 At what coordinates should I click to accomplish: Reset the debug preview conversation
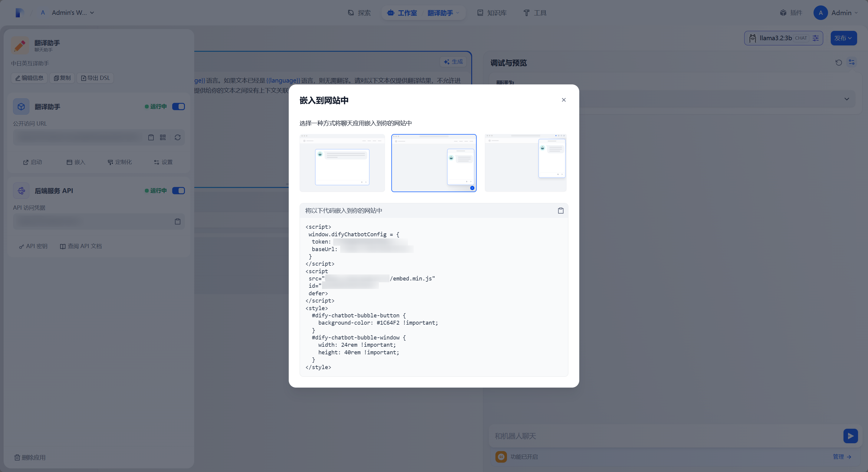(x=838, y=62)
